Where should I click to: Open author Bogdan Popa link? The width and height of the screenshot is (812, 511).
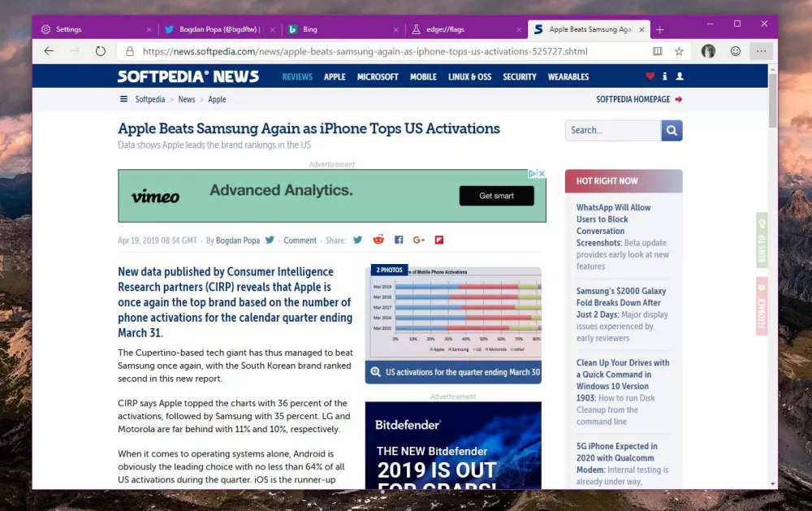coord(238,240)
